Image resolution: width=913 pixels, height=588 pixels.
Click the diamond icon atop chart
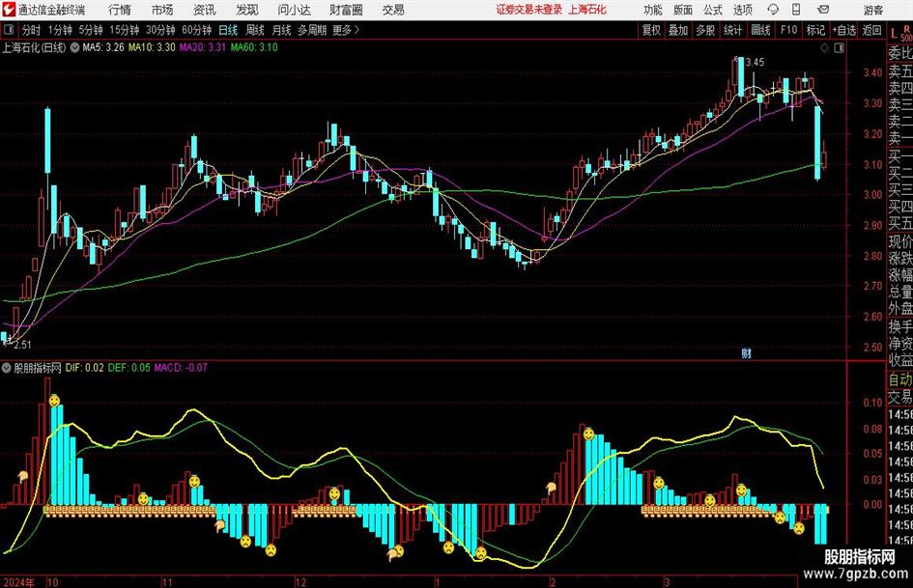(x=824, y=48)
